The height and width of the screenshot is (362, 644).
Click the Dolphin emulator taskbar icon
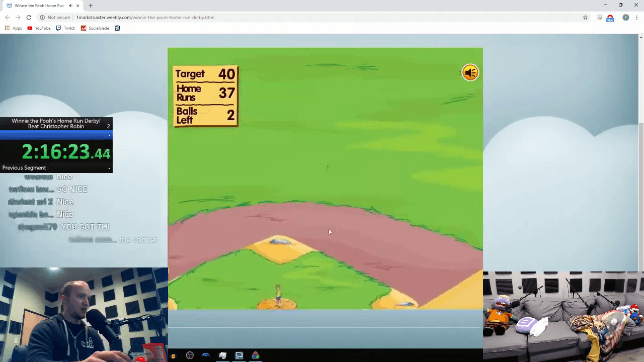click(x=206, y=355)
